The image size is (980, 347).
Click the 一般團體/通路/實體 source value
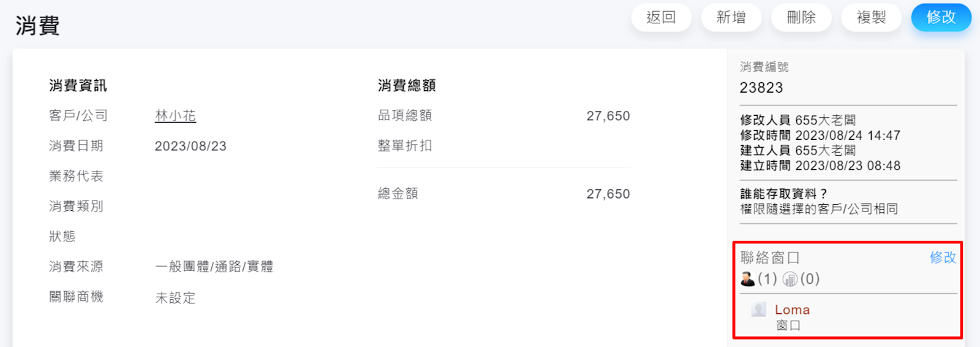pyautogui.click(x=214, y=267)
